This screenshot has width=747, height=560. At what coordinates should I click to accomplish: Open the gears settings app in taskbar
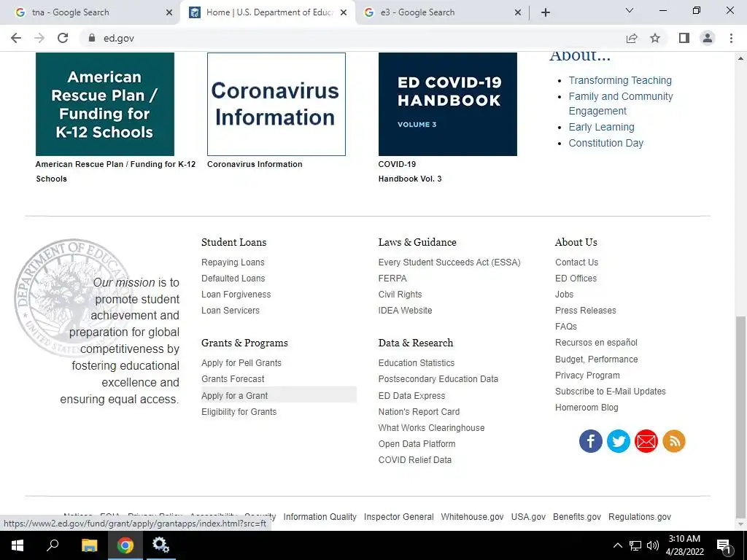161,545
